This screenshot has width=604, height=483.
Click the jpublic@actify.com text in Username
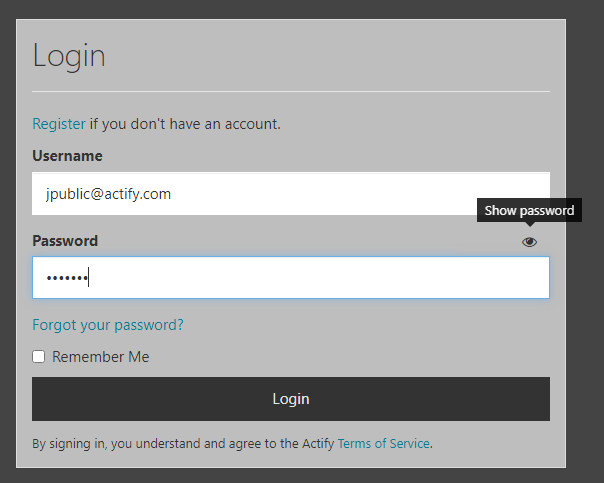pyautogui.click(x=108, y=194)
